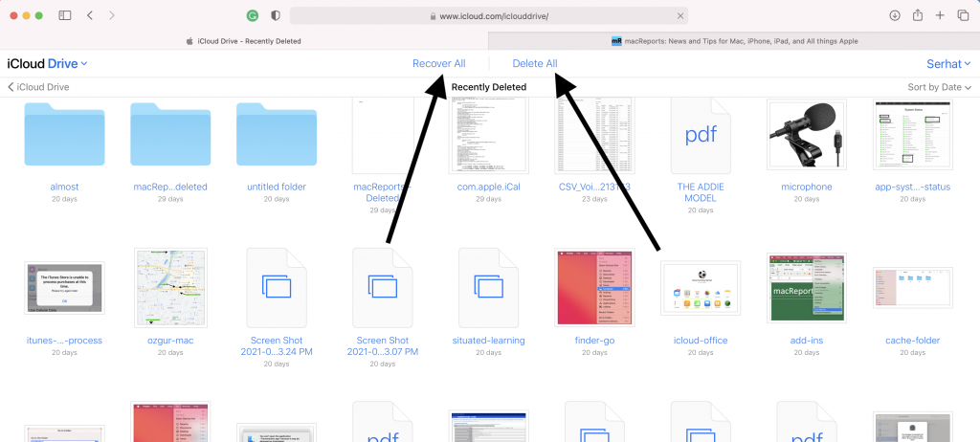The width and height of the screenshot is (980, 442).
Task: Select the com.apple.iCal file thumbnail
Action: [489, 136]
